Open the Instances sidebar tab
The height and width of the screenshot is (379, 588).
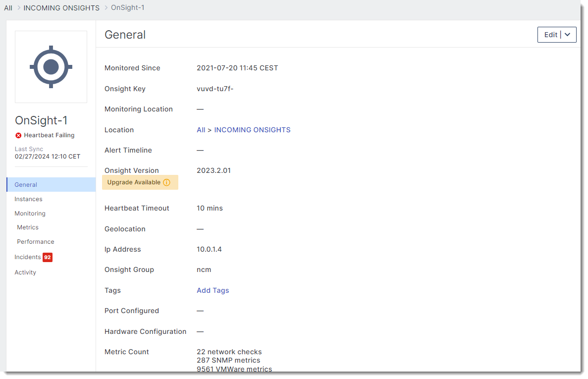(29, 199)
